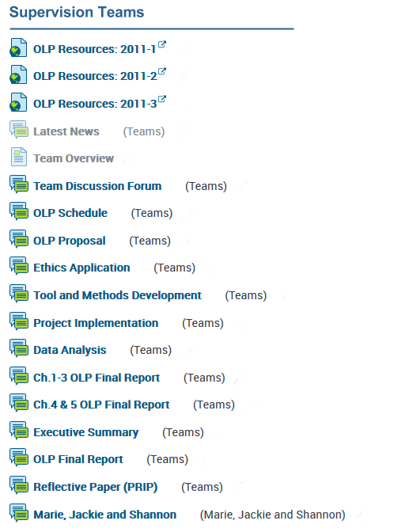Click the dimmed Latest News forum icon
Screen dimensions: 409x532
19,130
